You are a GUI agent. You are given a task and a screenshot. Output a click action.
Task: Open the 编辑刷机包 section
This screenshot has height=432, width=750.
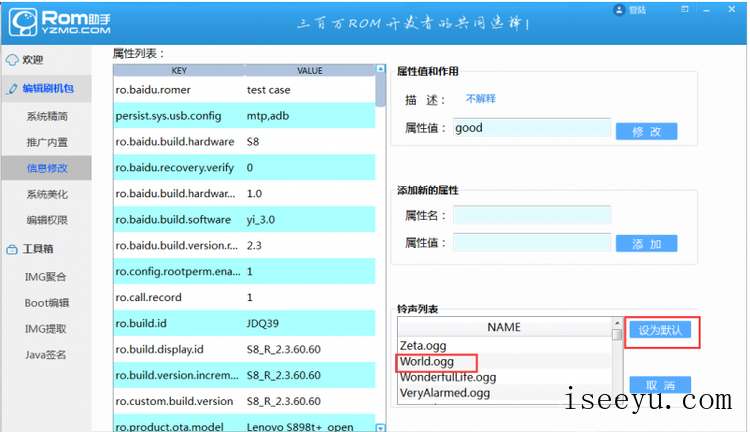click(x=46, y=89)
